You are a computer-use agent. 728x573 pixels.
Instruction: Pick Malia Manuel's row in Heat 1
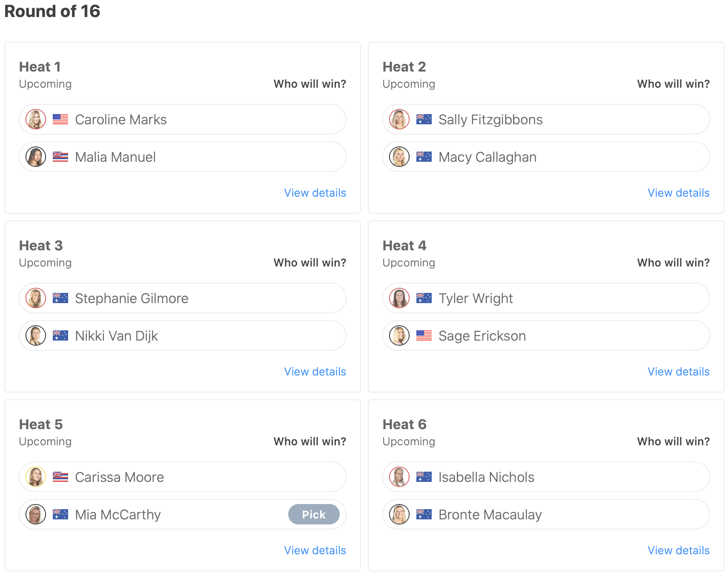pyautogui.click(x=182, y=157)
